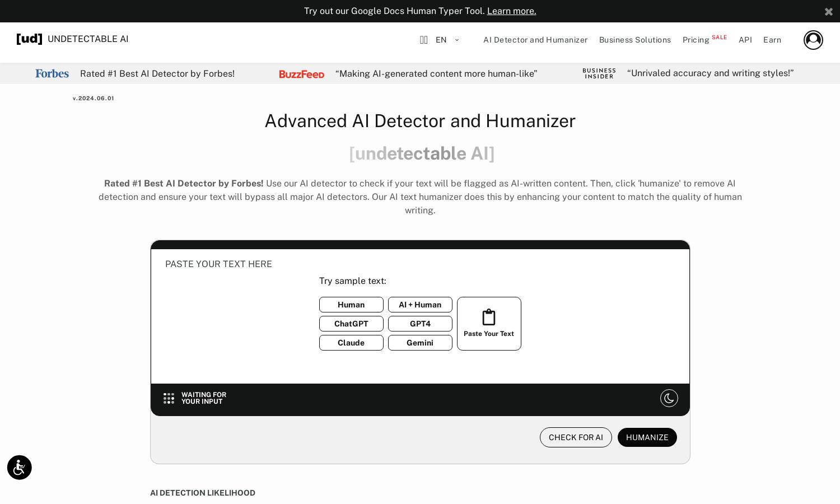The image size is (840, 504).
Task: Open the accessibility options widget
Action: pyautogui.click(x=20, y=468)
